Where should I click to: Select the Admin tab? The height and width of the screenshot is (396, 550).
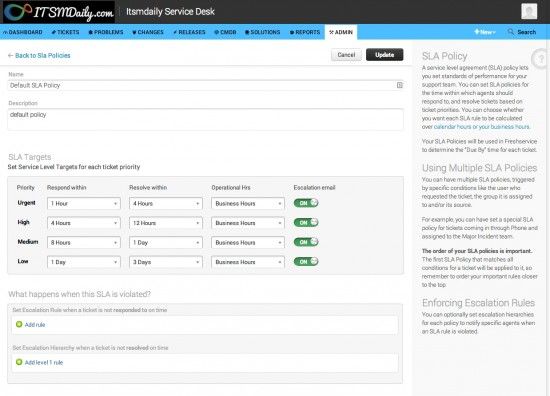(x=341, y=32)
